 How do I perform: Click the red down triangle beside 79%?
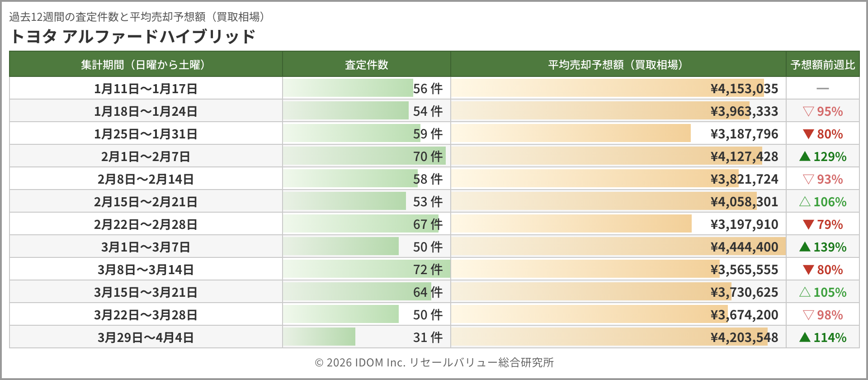coord(808,224)
